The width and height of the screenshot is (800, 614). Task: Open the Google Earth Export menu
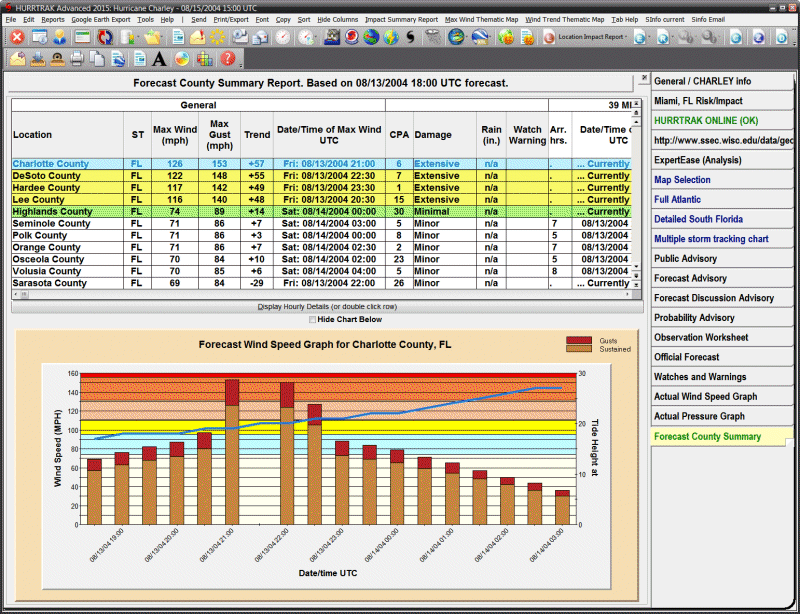100,19
